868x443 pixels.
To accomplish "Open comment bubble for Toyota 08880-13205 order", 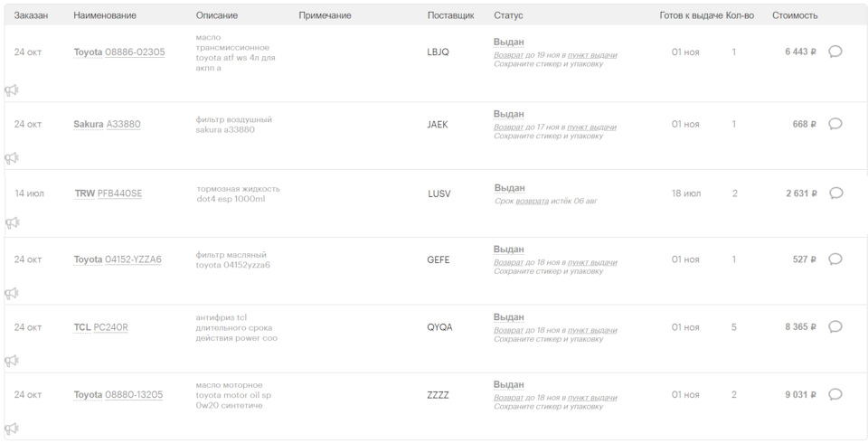I will 835,395.
